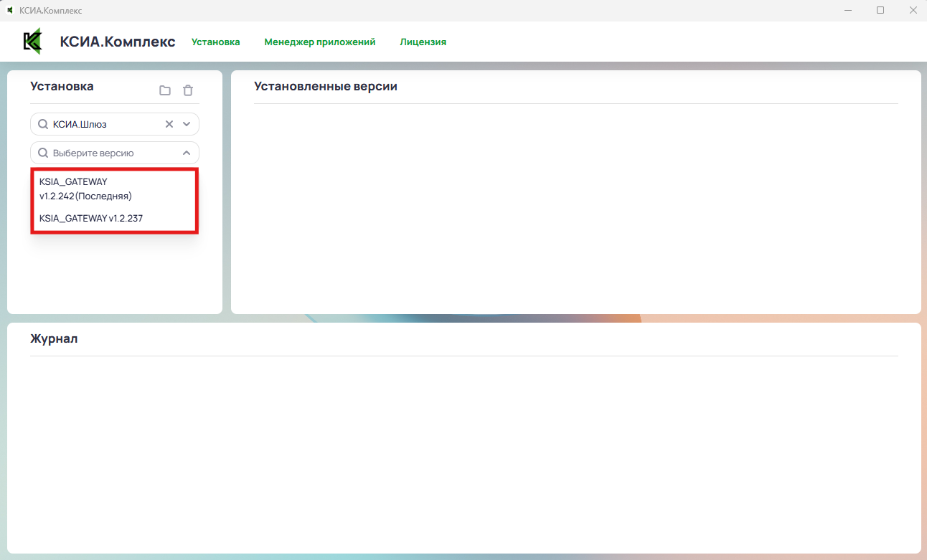927x560 pixels.
Task: Select KSIA_GATEWAY v1.2.242 (Последняя) option
Action: tap(85, 189)
